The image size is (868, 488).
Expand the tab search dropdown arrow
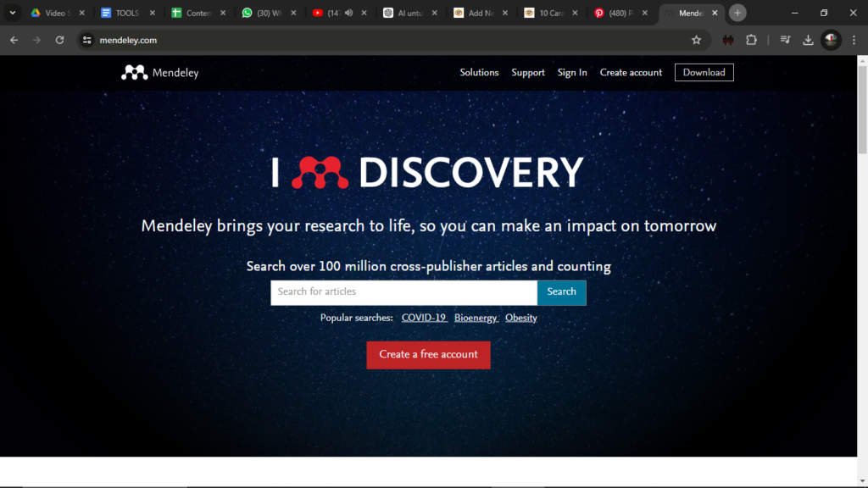click(13, 13)
